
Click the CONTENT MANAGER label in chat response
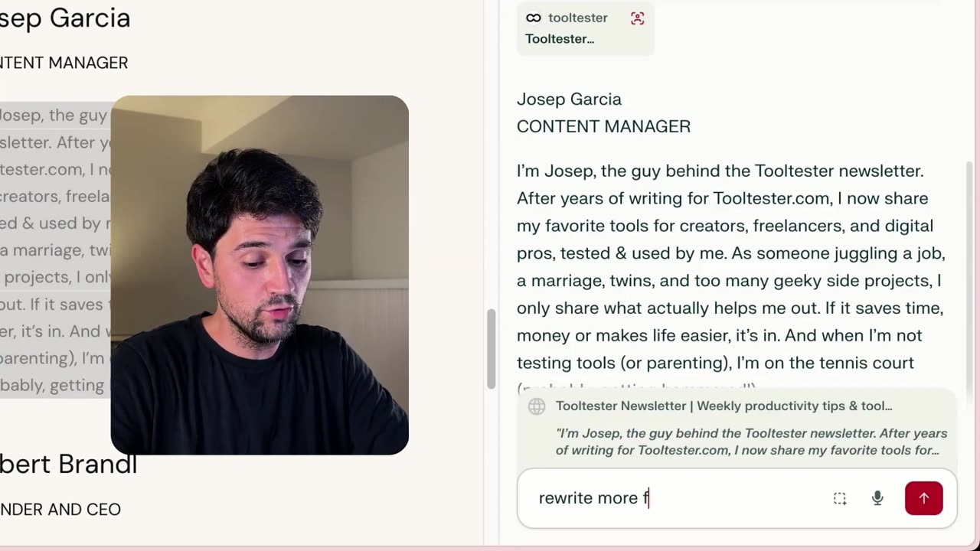pos(603,126)
